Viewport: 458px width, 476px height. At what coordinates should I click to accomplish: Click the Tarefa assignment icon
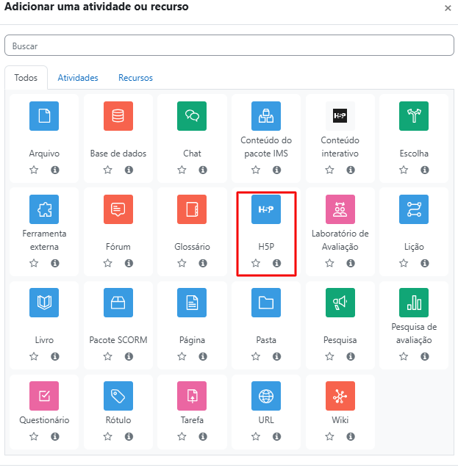click(x=192, y=396)
